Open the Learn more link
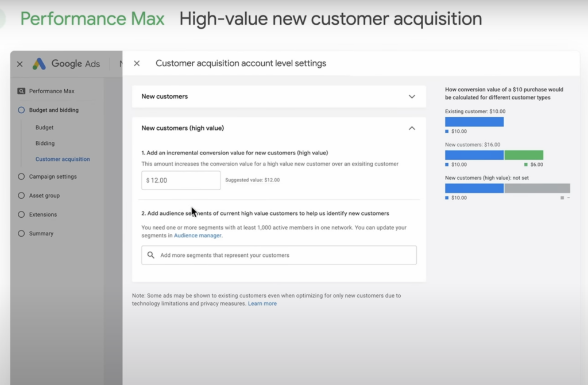The width and height of the screenshot is (588, 385). point(262,303)
